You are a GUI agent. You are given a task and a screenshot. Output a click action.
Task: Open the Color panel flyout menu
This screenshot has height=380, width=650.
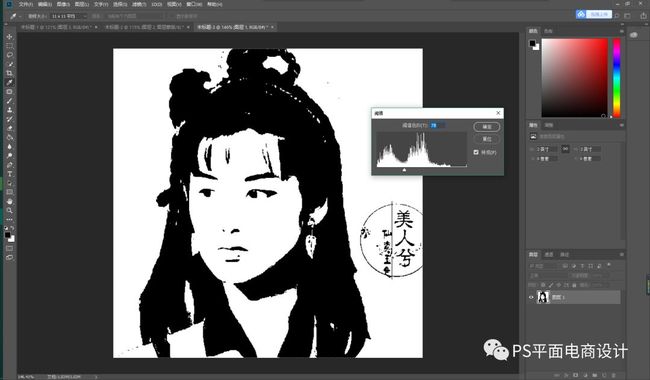(621, 31)
